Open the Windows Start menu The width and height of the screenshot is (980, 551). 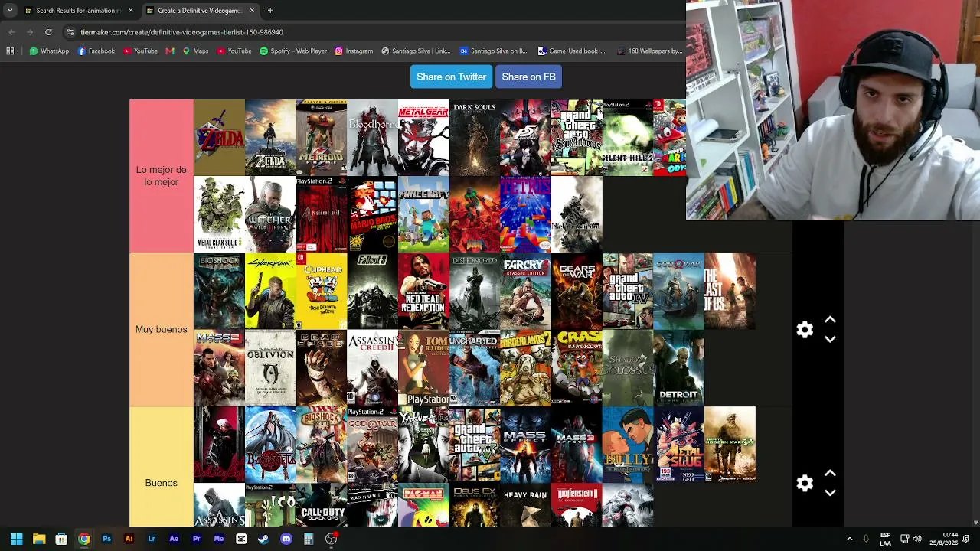(x=16, y=539)
